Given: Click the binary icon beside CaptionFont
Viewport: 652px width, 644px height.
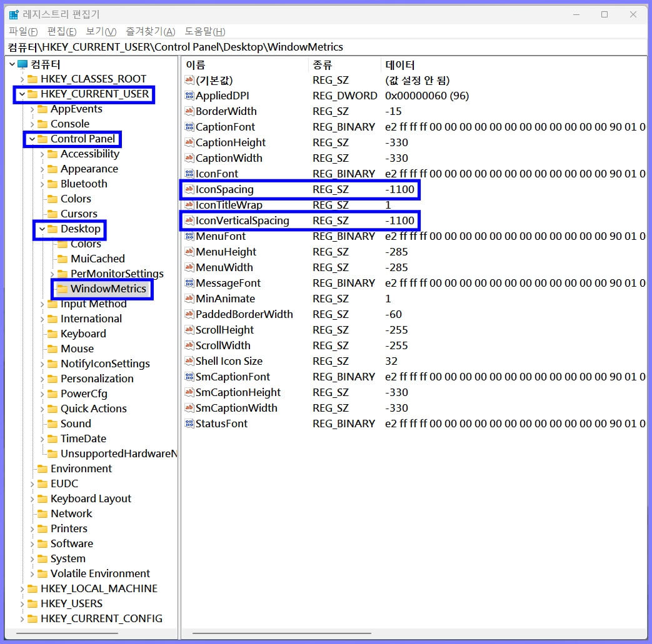Looking at the screenshot, I should 189,127.
